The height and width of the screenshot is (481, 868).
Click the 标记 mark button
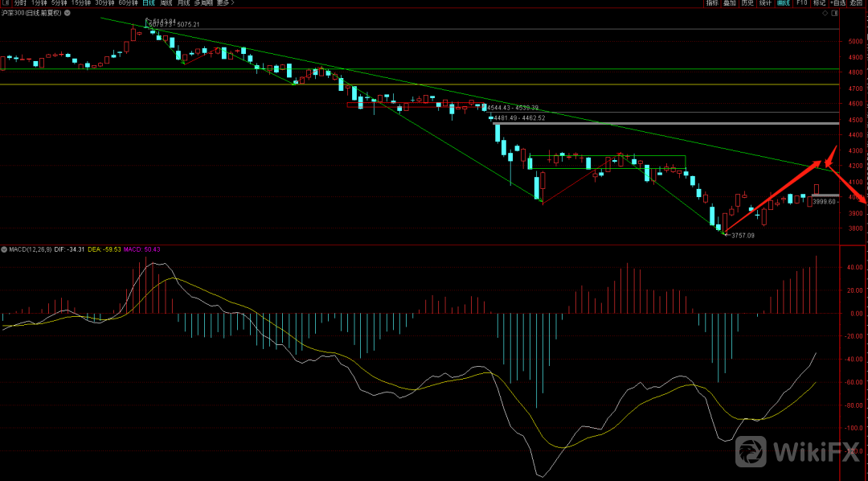point(819,3)
